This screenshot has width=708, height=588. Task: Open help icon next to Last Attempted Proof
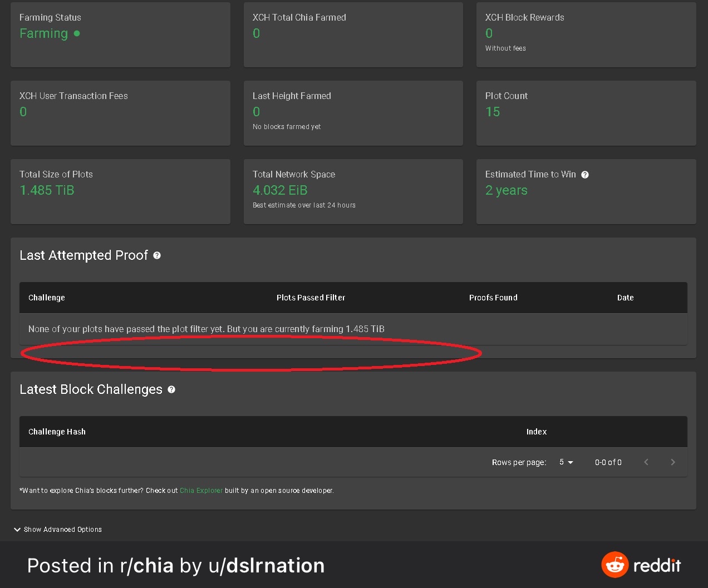tap(157, 255)
